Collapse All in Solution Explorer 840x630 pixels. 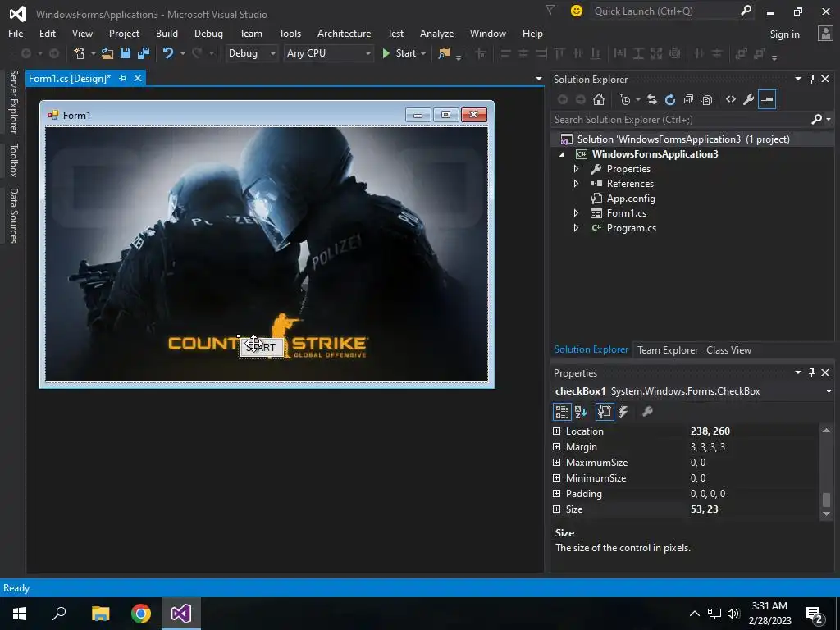pyautogui.click(x=688, y=99)
